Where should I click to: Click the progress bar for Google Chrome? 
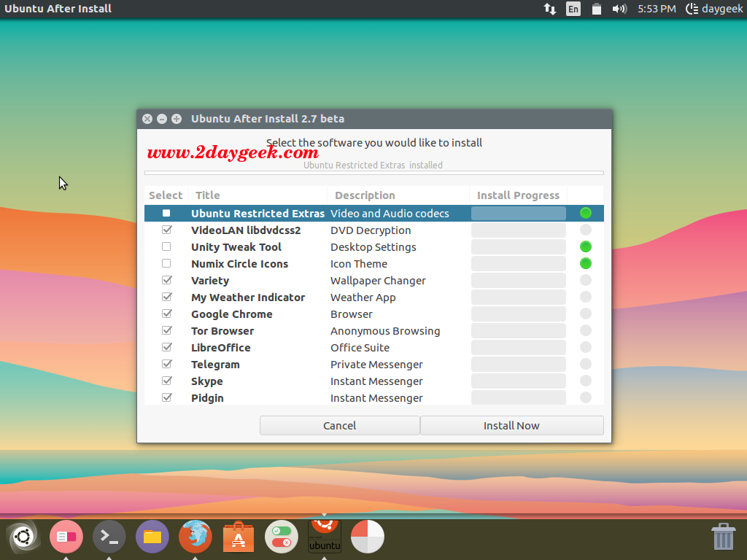pos(519,314)
